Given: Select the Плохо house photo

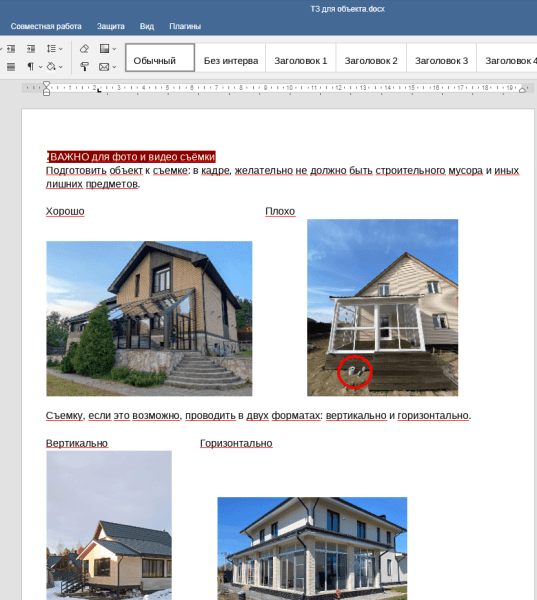Looking at the screenshot, I should (382, 307).
